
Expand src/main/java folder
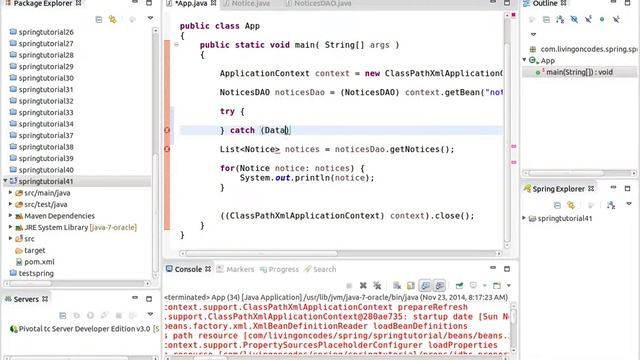tap(11, 192)
